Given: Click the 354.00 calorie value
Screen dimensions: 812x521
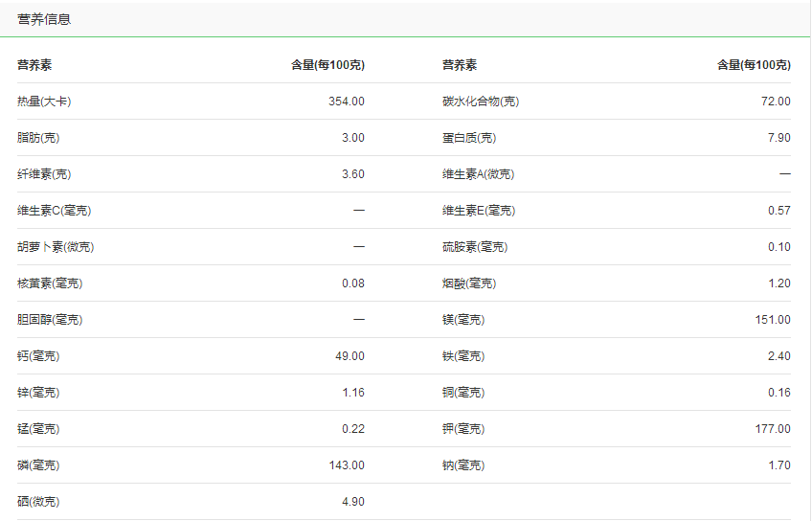Looking at the screenshot, I should (346, 102).
